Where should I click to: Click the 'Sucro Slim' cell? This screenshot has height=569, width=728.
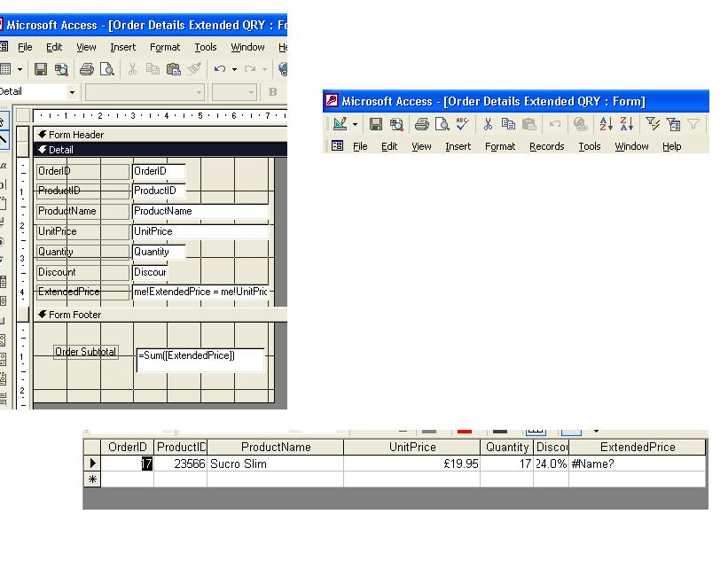(275, 464)
